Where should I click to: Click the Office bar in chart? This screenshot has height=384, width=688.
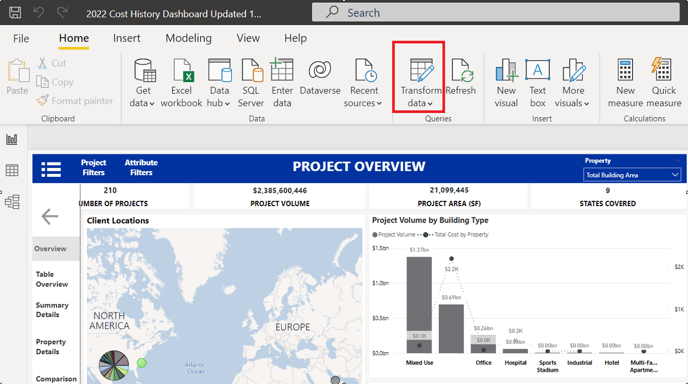pyautogui.click(x=483, y=344)
